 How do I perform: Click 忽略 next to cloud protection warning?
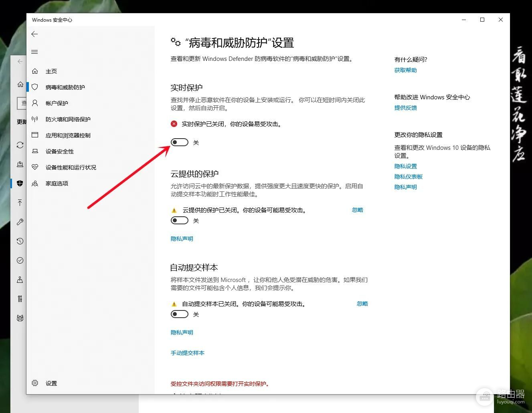tap(357, 210)
